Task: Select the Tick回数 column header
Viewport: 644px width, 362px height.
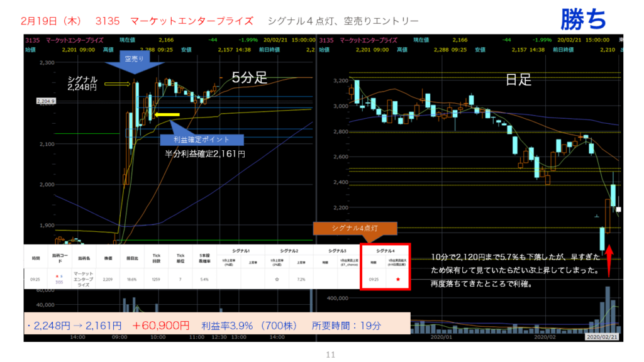Action: [156, 258]
